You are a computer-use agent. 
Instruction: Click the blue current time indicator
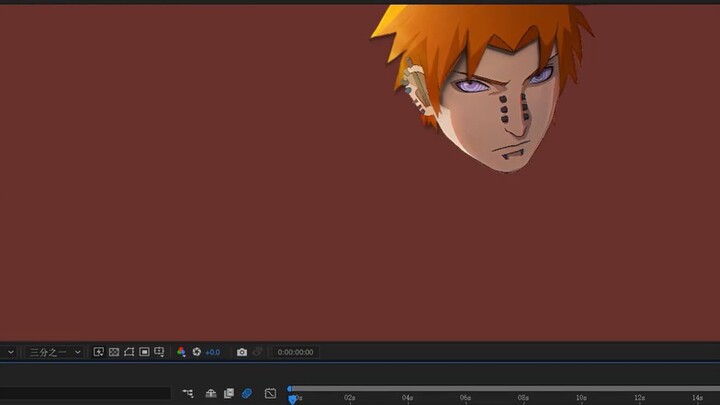[x=292, y=399]
